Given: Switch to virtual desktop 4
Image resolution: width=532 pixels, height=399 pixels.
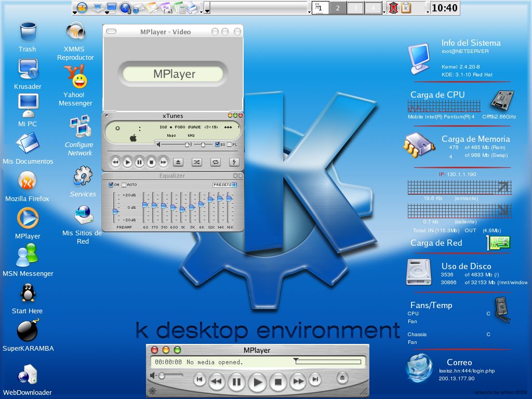Looking at the screenshot, I should tap(373, 7).
